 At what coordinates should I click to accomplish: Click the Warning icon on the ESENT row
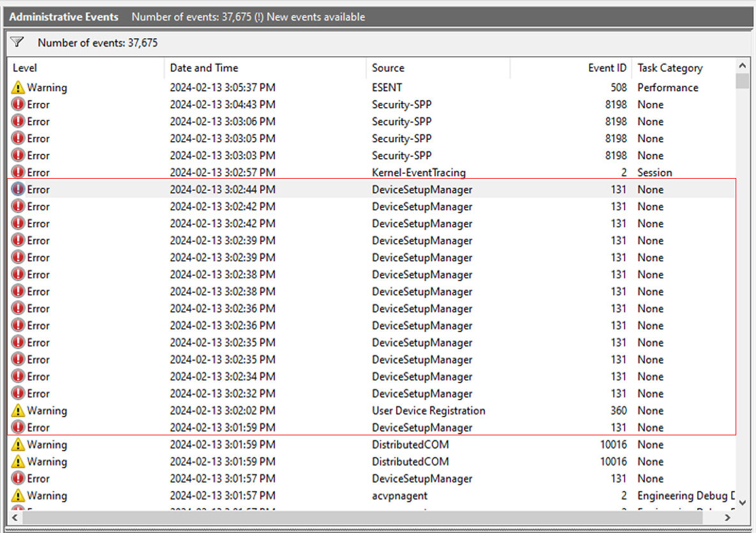point(17,87)
